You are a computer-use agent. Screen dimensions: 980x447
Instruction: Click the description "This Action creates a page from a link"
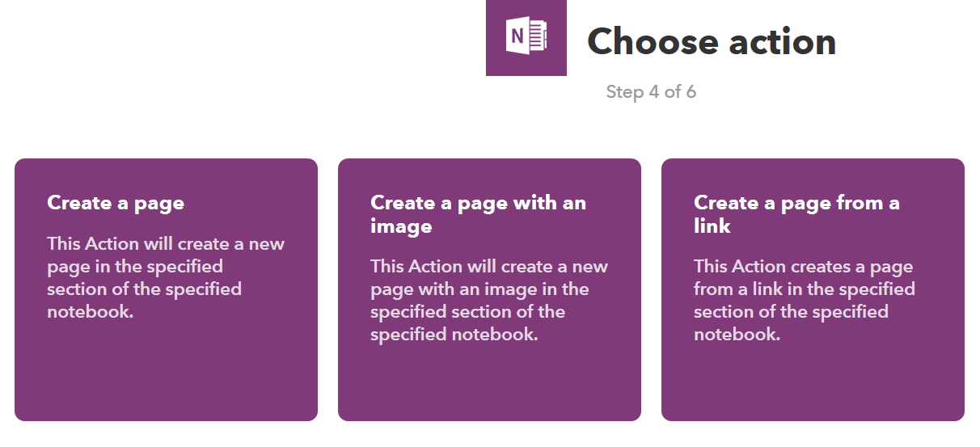point(805,300)
